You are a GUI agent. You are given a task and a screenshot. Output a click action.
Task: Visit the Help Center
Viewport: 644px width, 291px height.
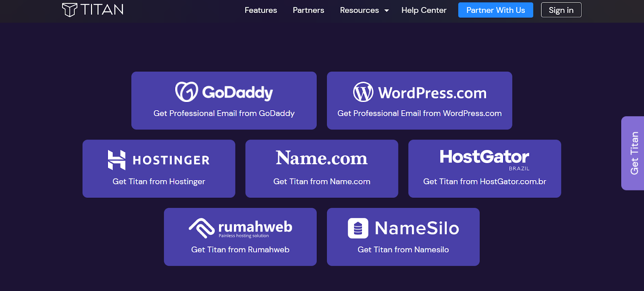(424, 10)
